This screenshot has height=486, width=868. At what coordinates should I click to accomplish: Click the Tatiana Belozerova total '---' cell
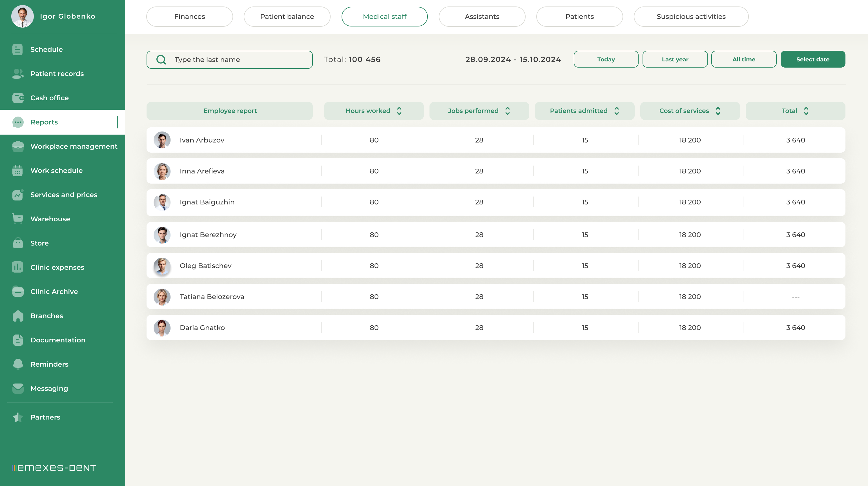pyautogui.click(x=796, y=297)
